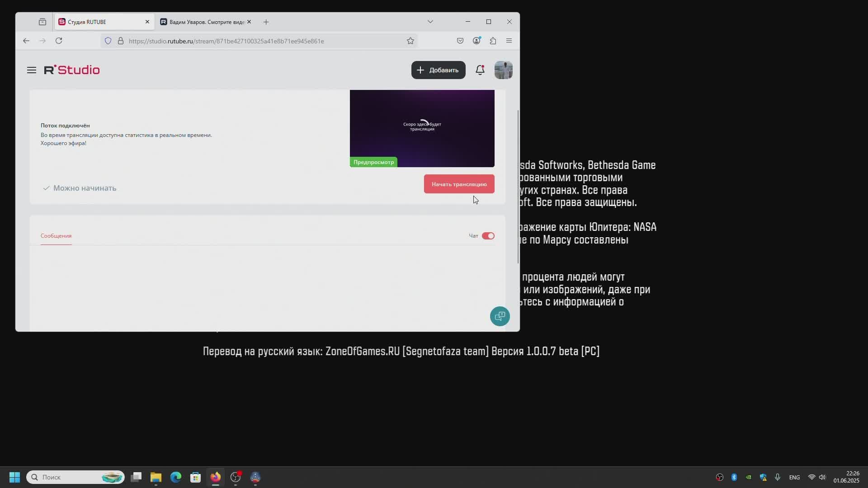The height and width of the screenshot is (488, 868).
Task: Open Wi-Fi network settings tray icon
Action: pyautogui.click(x=811, y=477)
